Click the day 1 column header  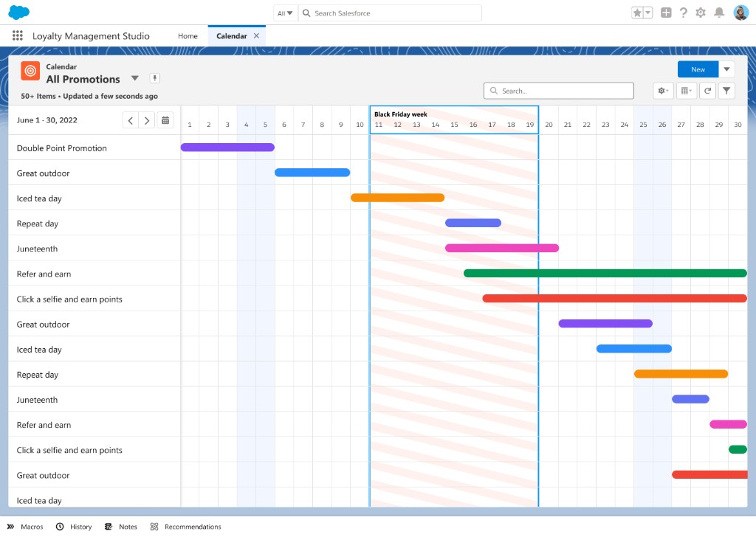click(190, 125)
